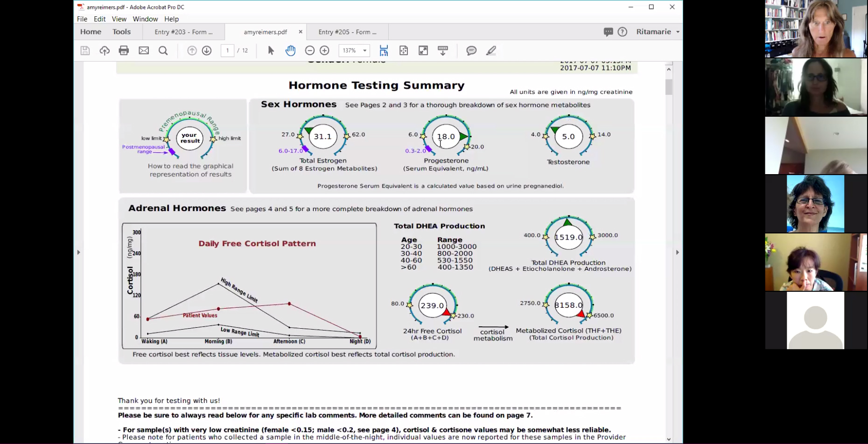The height and width of the screenshot is (444, 868).
Task: Expand the left navigation pane arrow
Action: (x=78, y=252)
